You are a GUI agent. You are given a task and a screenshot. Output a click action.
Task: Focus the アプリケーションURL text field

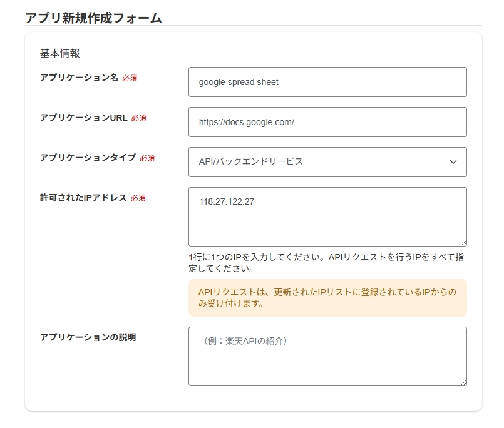[x=327, y=122]
